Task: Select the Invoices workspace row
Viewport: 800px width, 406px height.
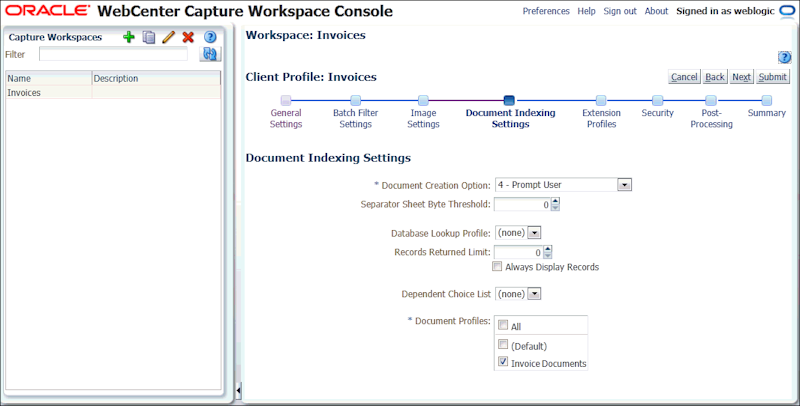Action: click(x=113, y=92)
